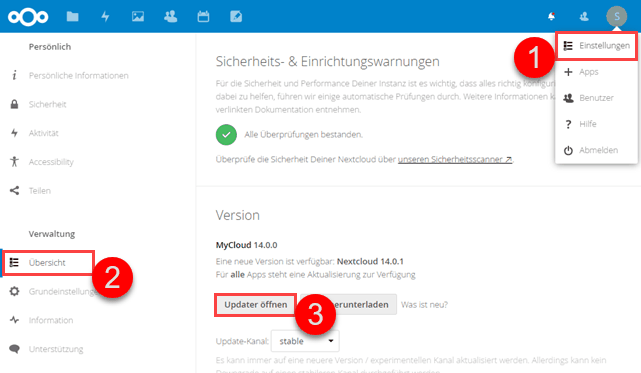The image size is (641, 373).
Task: Click the users icon beside Benutzer
Action: 568,98
